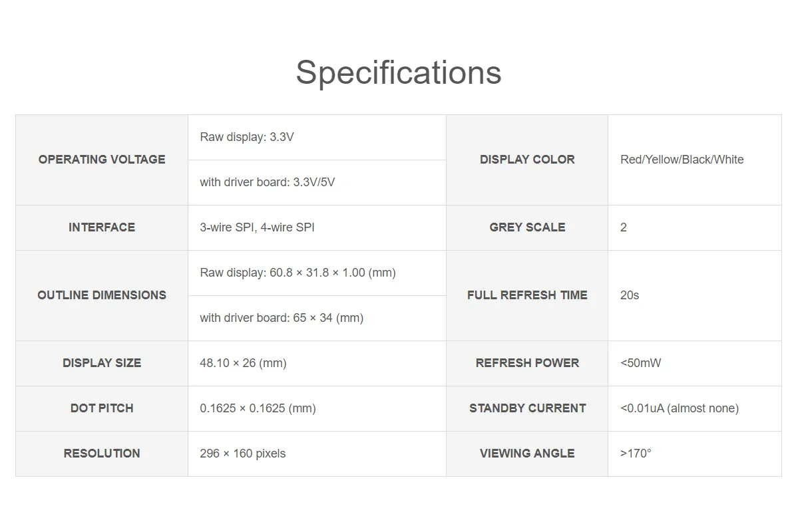The image size is (798, 532).
Task: Click the <0.01uA standby current value
Action: tap(679, 408)
